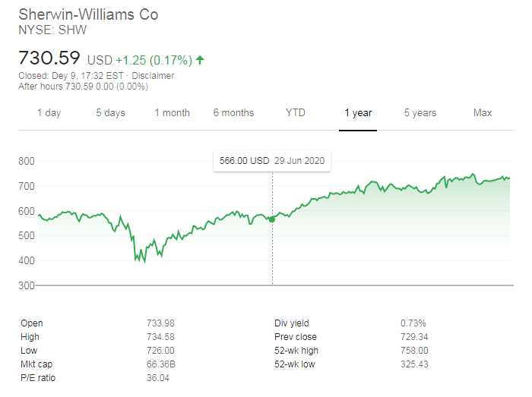This screenshot has height=397, width=532.
Task: Click the 730.59 current price
Action: point(50,58)
